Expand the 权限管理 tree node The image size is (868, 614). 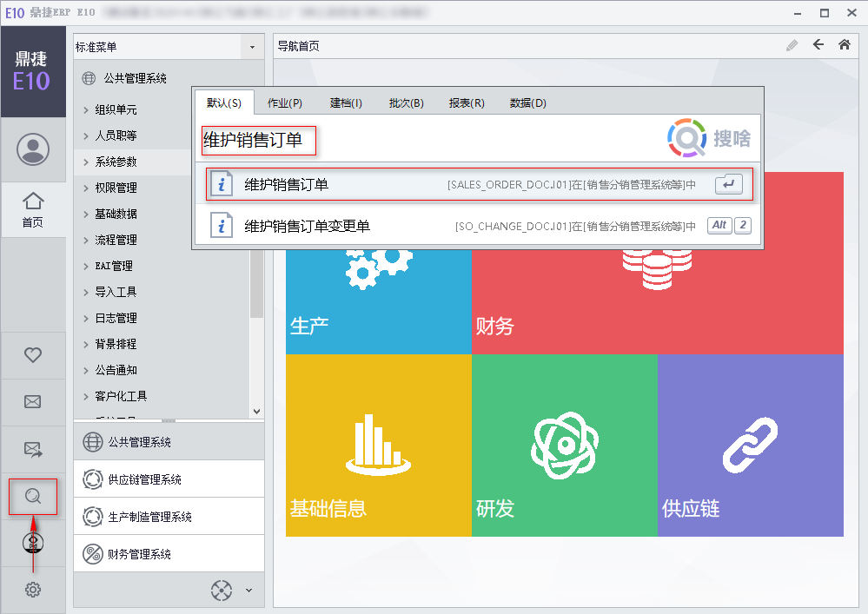(x=86, y=188)
